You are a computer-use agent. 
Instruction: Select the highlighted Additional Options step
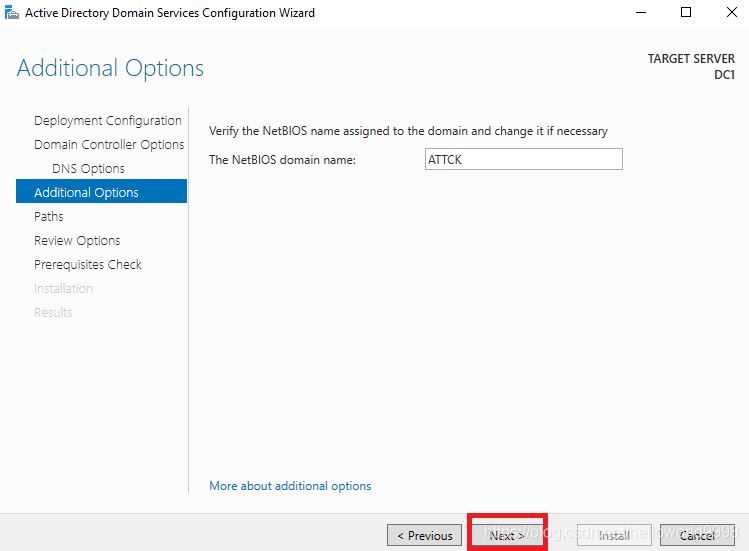(x=101, y=191)
